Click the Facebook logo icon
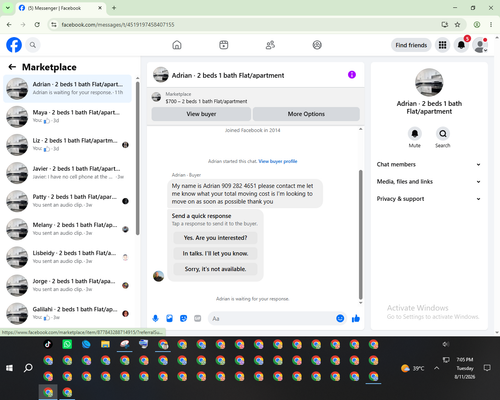Screen dimensions: 500x400 point(14,45)
